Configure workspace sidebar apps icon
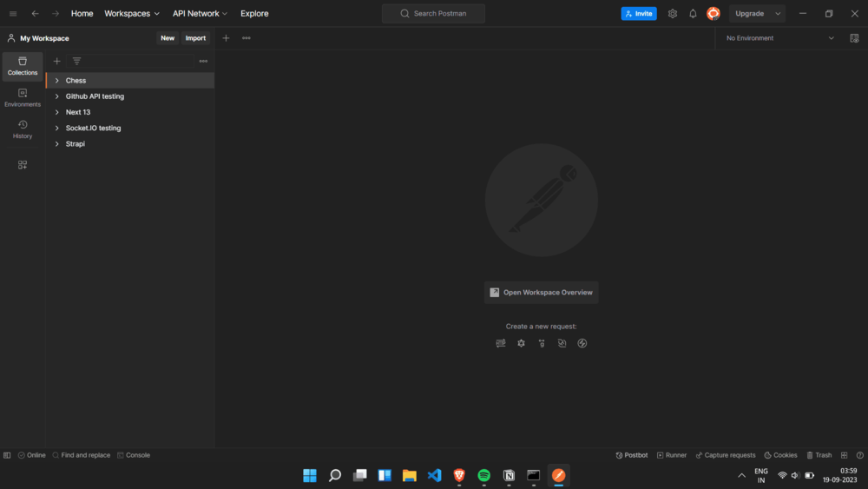The image size is (868, 489). tap(23, 165)
